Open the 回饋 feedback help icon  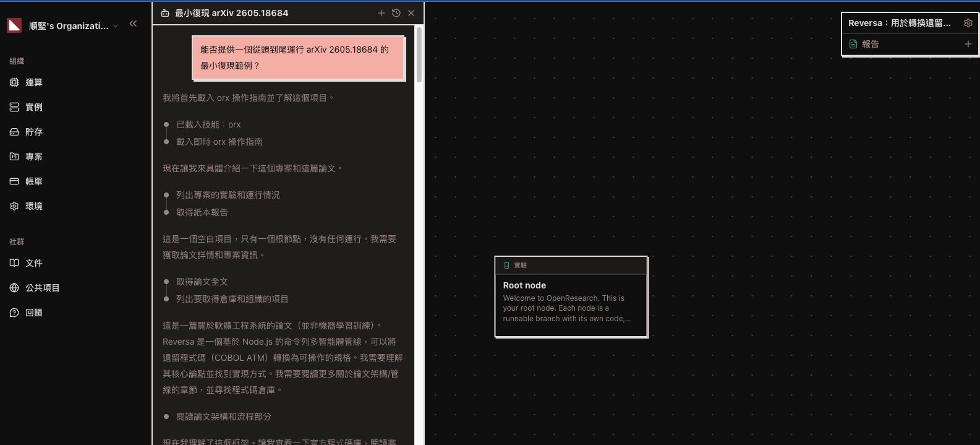tap(14, 313)
